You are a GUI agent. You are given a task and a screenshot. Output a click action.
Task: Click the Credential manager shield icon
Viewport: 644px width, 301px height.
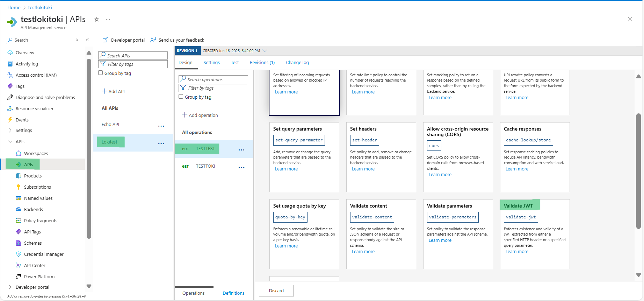click(19, 254)
